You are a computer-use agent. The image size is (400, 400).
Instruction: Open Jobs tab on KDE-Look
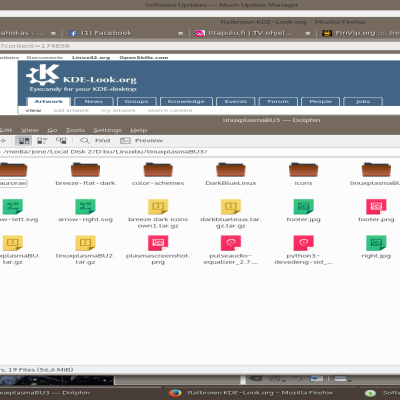(363, 101)
